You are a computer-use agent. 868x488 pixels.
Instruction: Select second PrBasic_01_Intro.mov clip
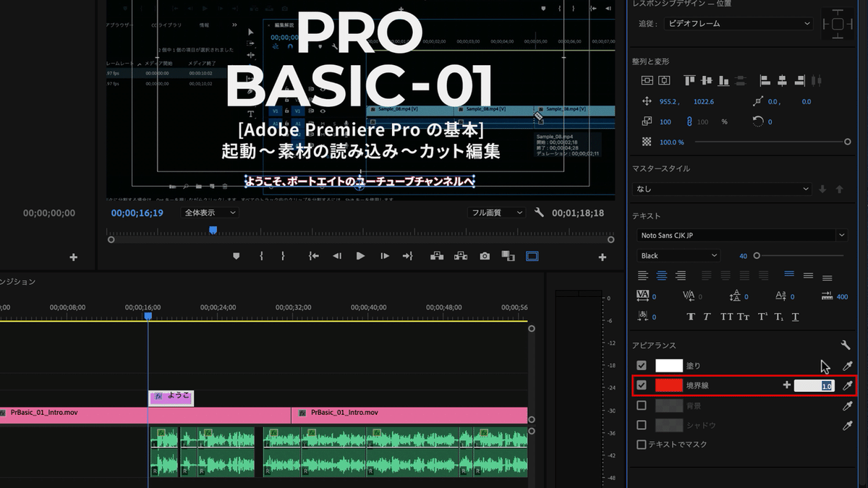(409, 415)
